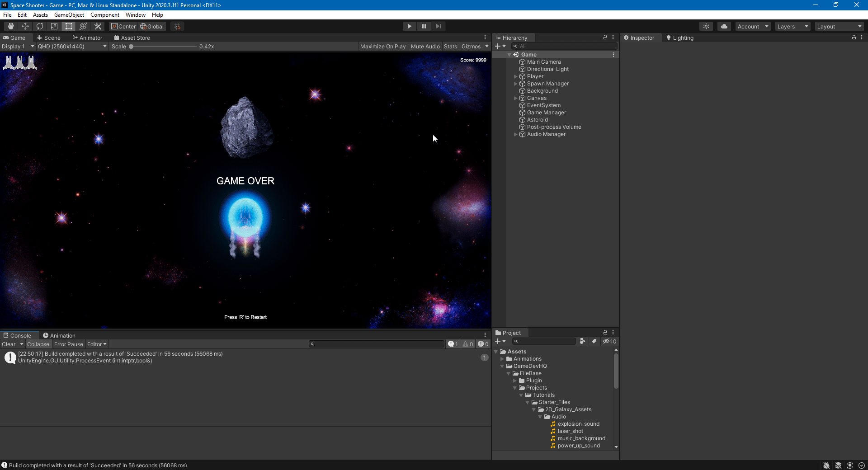Toggle warning messages filter in Console
Viewport: 868px width, 470px height.
pos(468,344)
